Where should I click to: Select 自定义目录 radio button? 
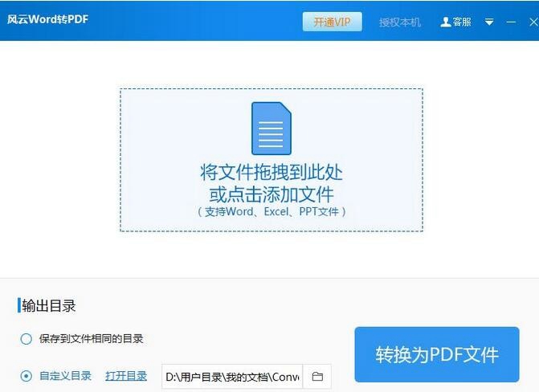pyautogui.click(x=27, y=376)
